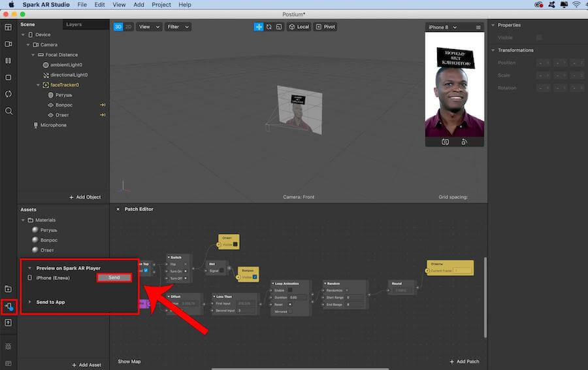588x370 pixels.
Task: Toggle Visible checkbox on Ответ patch node
Action: pyautogui.click(x=235, y=244)
